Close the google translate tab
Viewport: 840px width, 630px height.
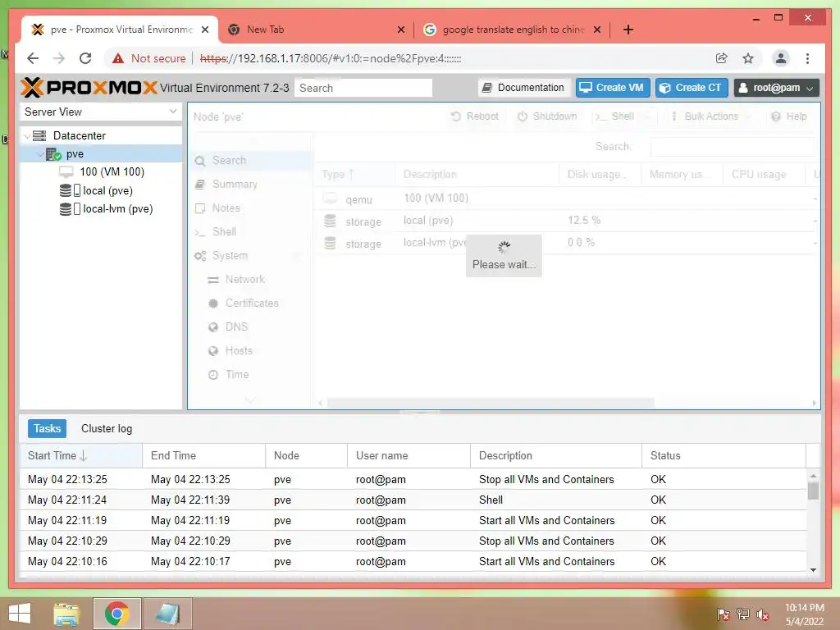tap(597, 30)
